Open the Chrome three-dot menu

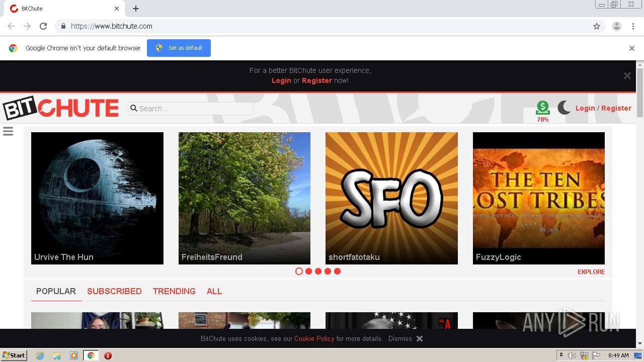pos(633,26)
